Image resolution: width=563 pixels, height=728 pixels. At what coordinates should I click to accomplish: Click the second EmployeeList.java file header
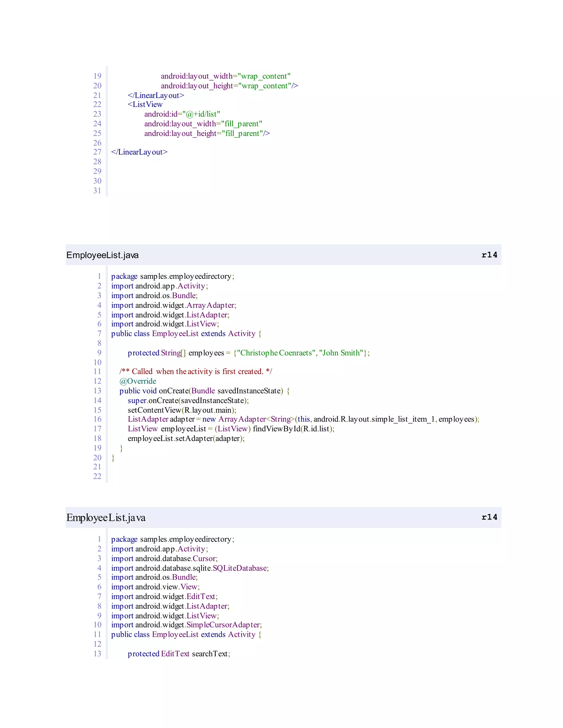pos(106,517)
